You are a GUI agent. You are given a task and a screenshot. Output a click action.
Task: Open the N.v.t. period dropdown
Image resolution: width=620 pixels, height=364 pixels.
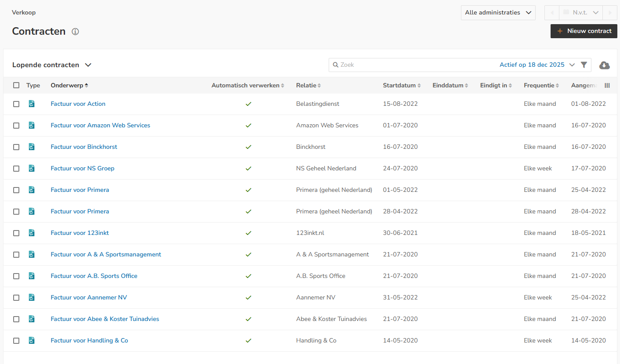pos(581,13)
